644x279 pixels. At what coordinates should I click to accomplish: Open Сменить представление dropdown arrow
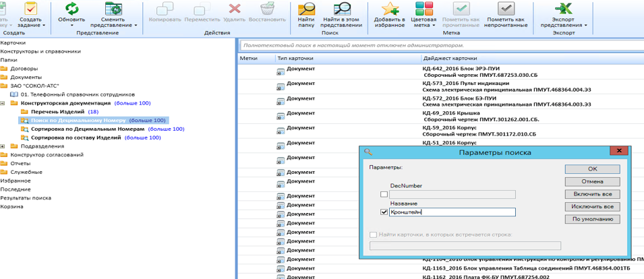click(136, 26)
